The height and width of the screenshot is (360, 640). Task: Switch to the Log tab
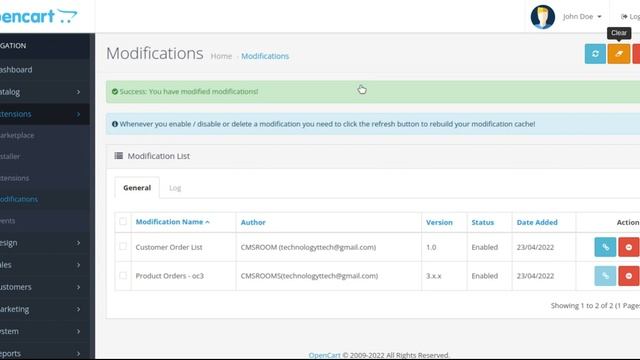pos(175,188)
